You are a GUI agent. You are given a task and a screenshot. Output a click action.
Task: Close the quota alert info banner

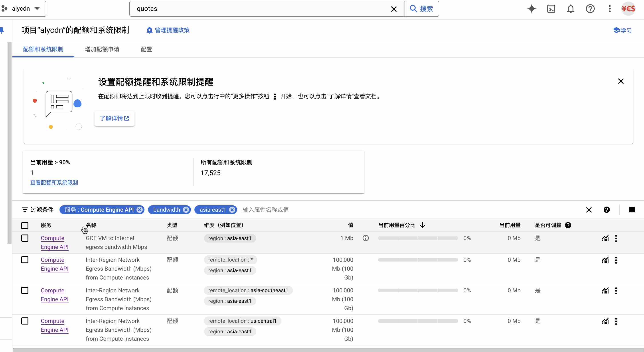coord(621,81)
